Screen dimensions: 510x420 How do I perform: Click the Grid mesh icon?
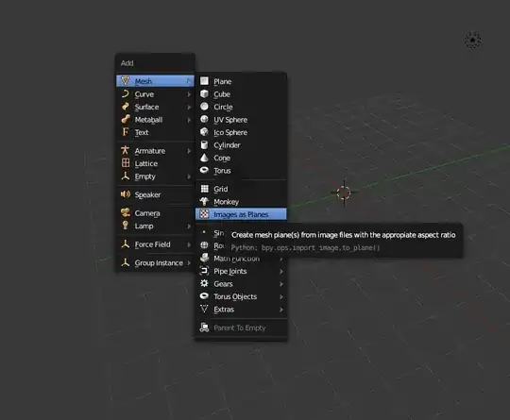[205, 189]
